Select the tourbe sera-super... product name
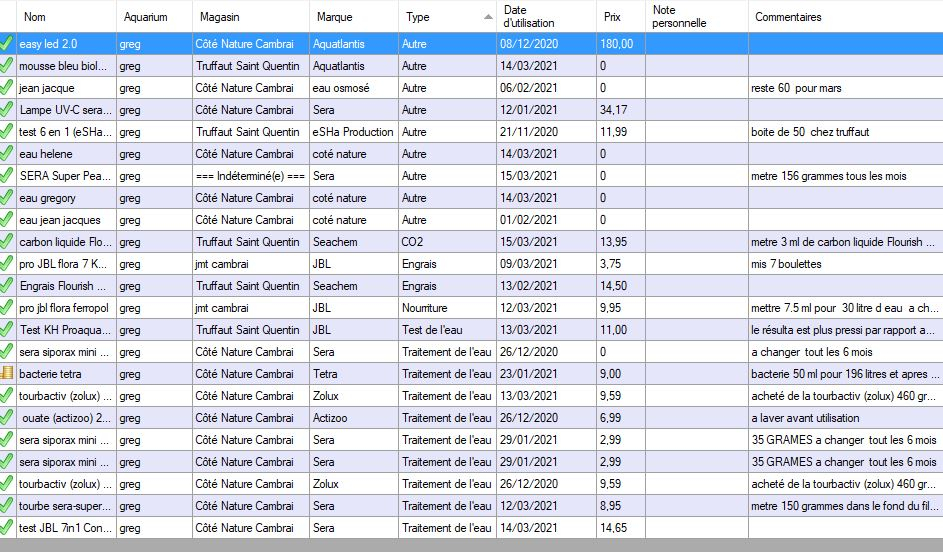Image resolution: width=943 pixels, height=552 pixels. 65,506
